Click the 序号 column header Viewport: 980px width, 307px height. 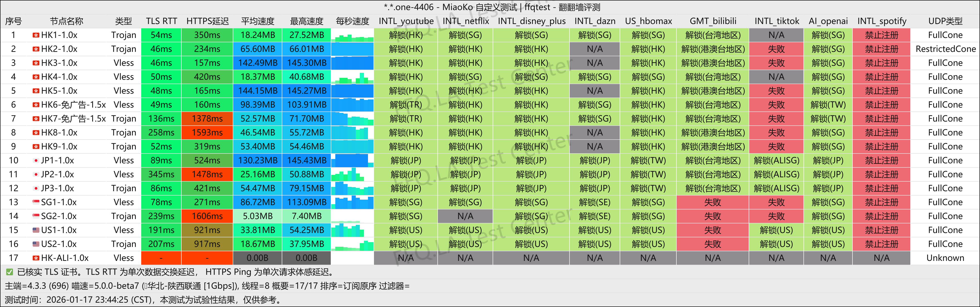coord(13,21)
